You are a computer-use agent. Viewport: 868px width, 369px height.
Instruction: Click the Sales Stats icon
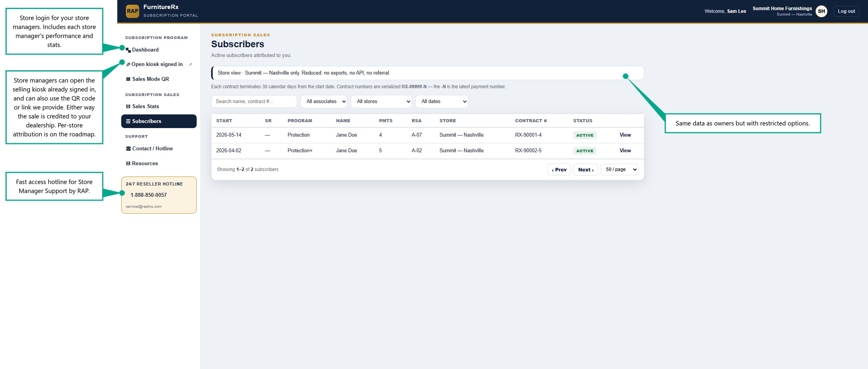pyautogui.click(x=128, y=106)
